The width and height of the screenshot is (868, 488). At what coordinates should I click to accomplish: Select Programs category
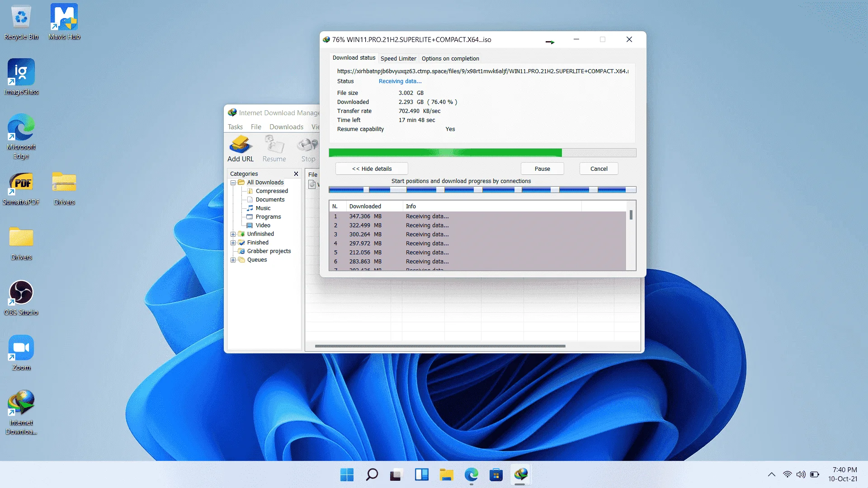click(268, 217)
